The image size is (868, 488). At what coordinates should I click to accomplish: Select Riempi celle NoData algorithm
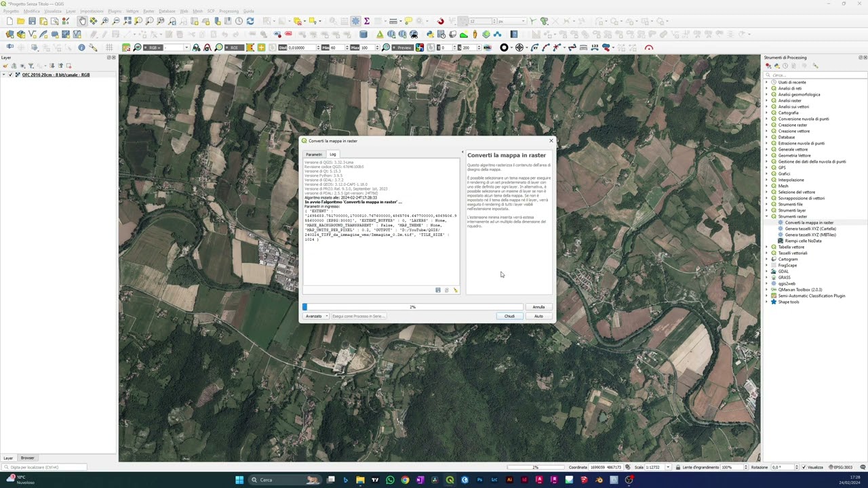coord(803,241)
